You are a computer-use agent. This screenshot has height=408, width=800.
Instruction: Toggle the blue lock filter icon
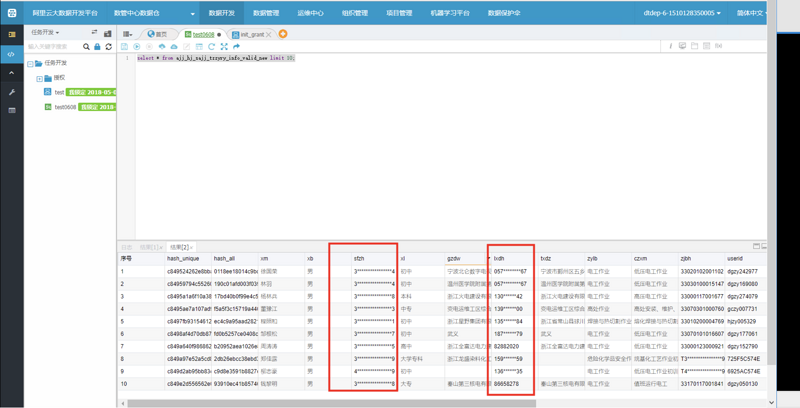coord(97,46)
